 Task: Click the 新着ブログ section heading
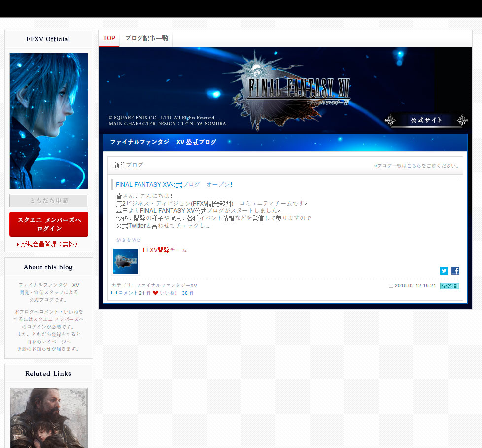point(129,165)
